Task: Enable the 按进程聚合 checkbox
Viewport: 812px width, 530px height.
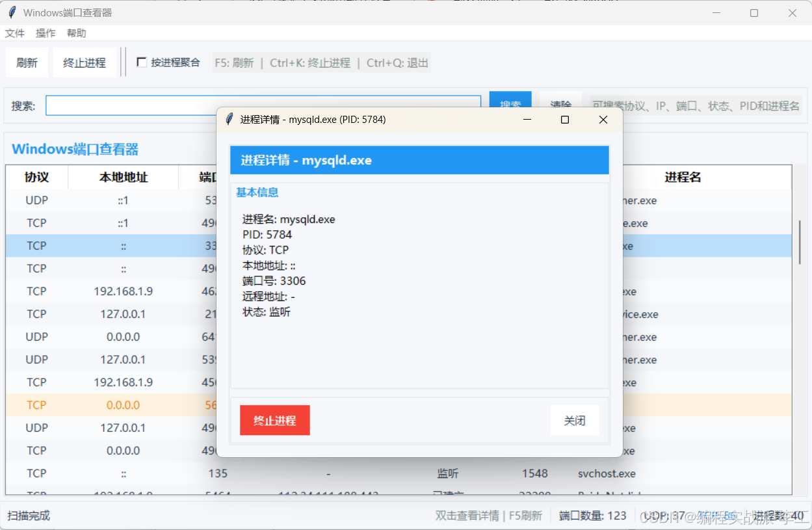Action: coord(142,62)
